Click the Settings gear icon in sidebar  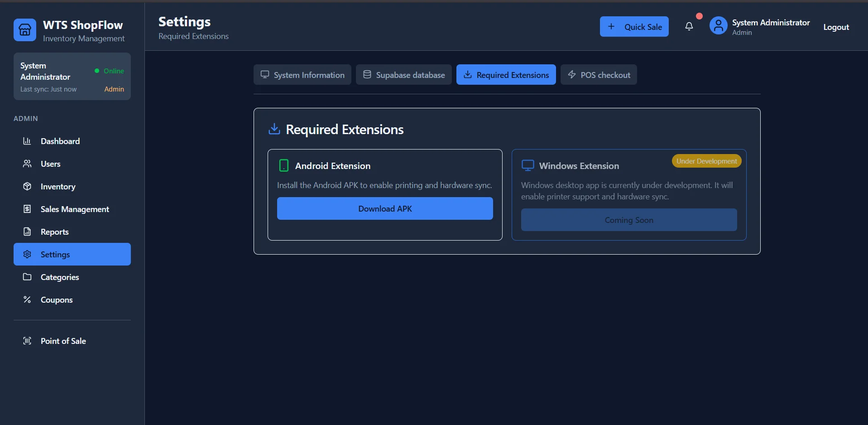coord(27,254)
